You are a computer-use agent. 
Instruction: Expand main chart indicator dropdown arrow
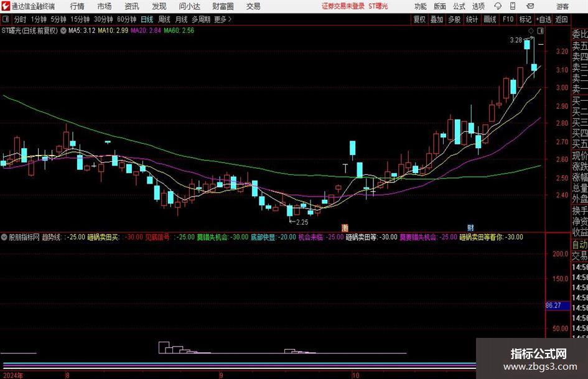63,30
